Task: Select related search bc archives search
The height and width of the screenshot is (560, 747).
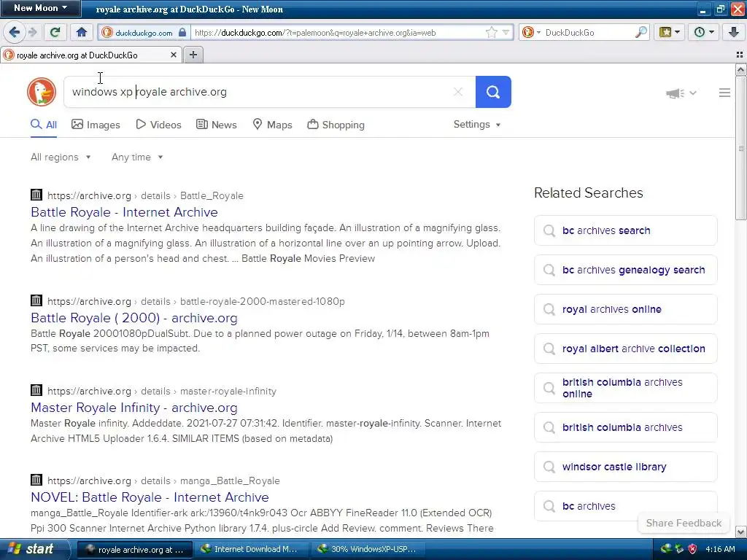Action: click(x=625, y=230)
